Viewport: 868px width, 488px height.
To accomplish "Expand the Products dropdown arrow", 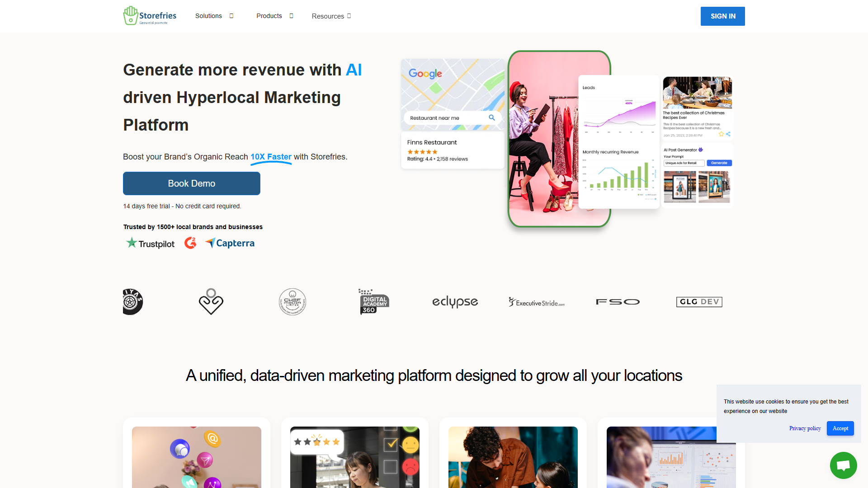I will point(291,16).
